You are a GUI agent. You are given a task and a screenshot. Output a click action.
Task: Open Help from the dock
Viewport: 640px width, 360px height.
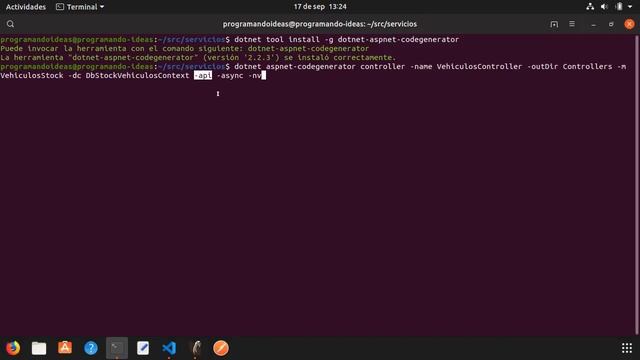[x=91, y=348]
